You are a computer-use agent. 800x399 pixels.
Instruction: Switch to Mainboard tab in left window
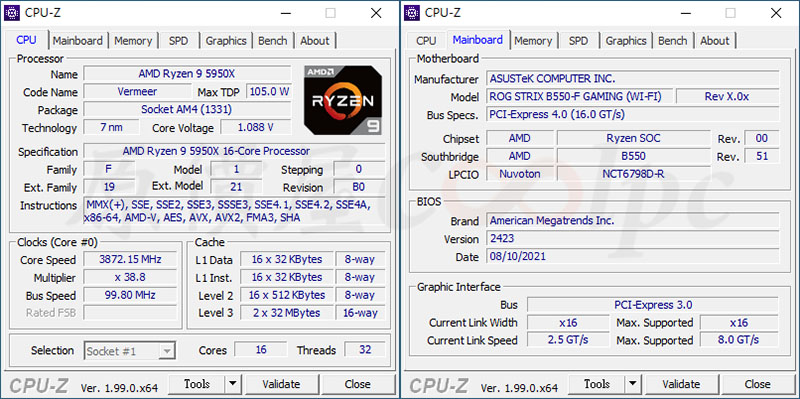pyautogui.click(x=78, y=40)
